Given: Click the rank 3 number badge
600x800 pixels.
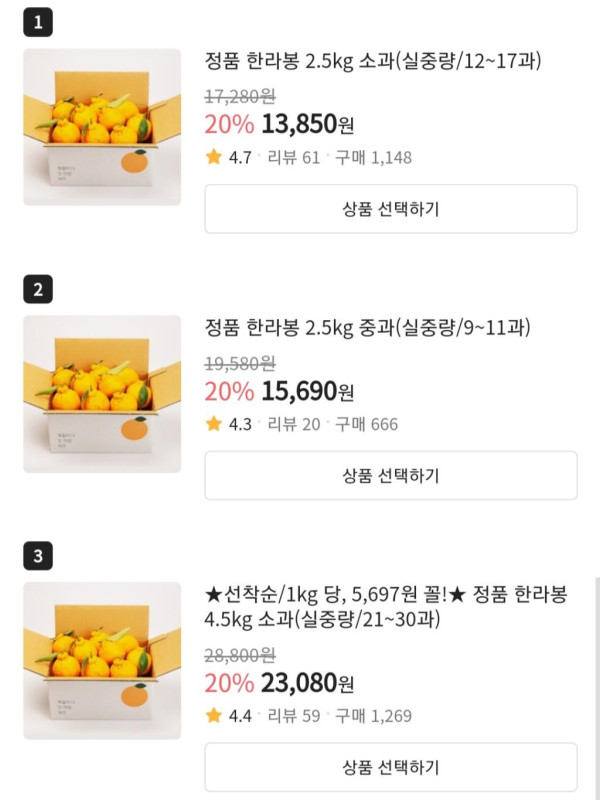Looking at the screenshot, I should coord(38,557).
